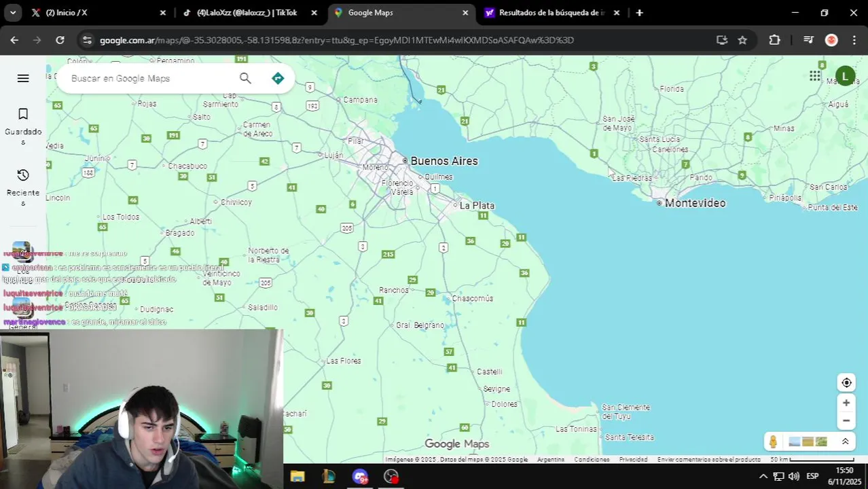Open the Discord-like taskbar app icon
868x489 pixels.
[360, 476]
